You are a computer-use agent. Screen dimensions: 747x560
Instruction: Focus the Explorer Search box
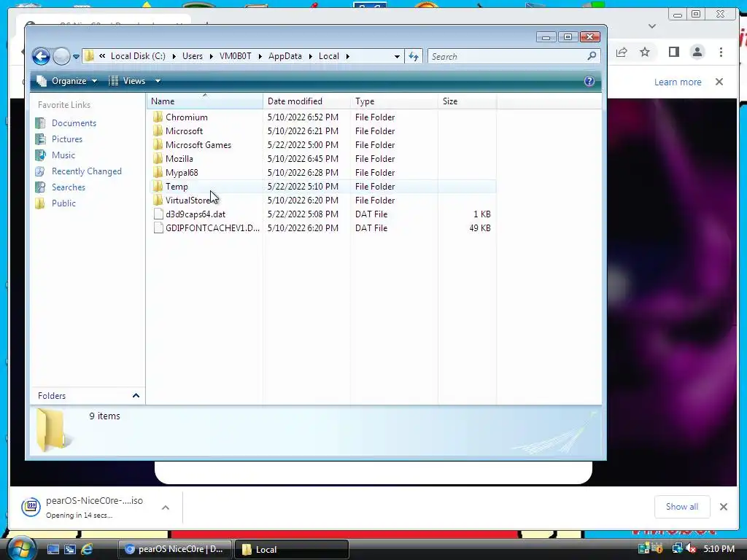[514, 57]
